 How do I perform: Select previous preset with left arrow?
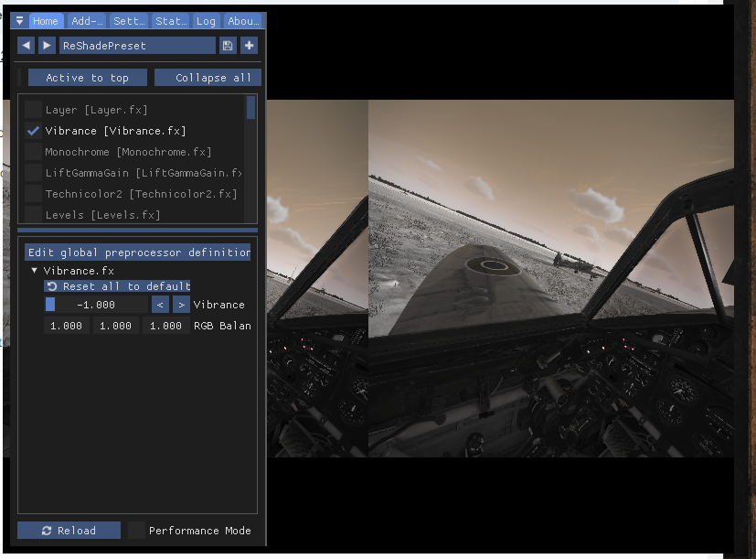(26, 46)
